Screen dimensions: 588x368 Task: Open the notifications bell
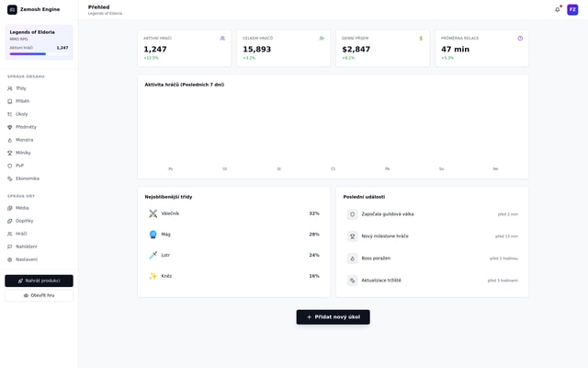pyautogui.click(x=557, y=9)
